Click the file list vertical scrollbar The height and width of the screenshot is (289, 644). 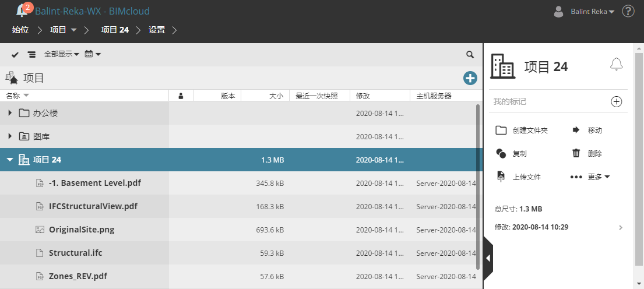tap(478, 187)
